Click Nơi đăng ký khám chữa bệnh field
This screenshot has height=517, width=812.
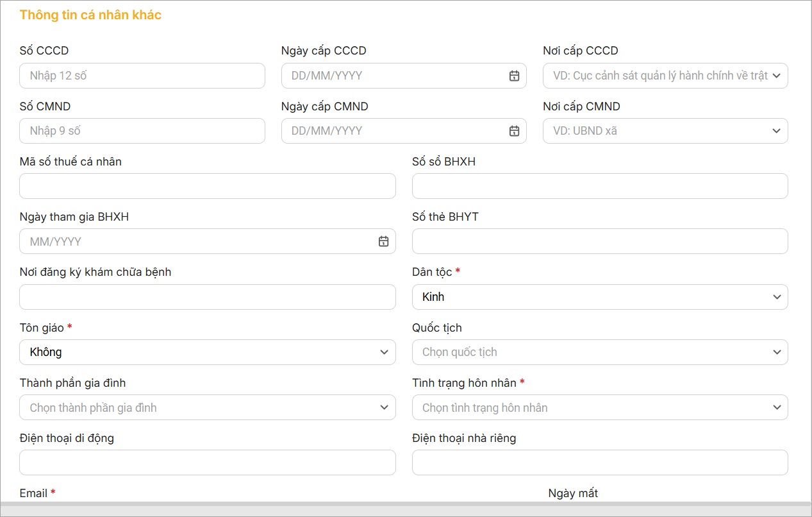click(207, 297)
